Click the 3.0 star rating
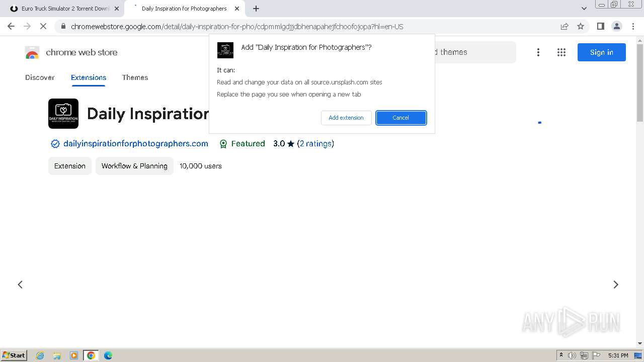Viewport: 644px width, 362px height. pos(284,144)
